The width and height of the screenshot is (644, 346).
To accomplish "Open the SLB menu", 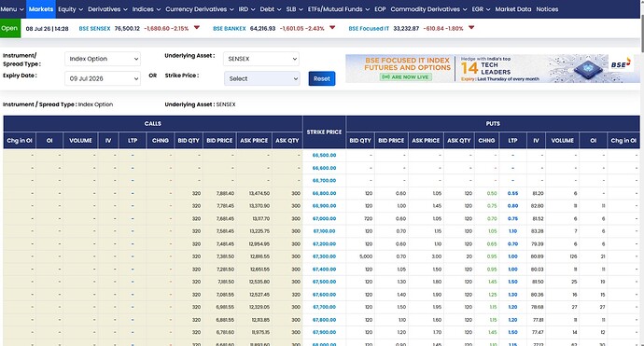I will pyautogui.click(x=295, y=9).
